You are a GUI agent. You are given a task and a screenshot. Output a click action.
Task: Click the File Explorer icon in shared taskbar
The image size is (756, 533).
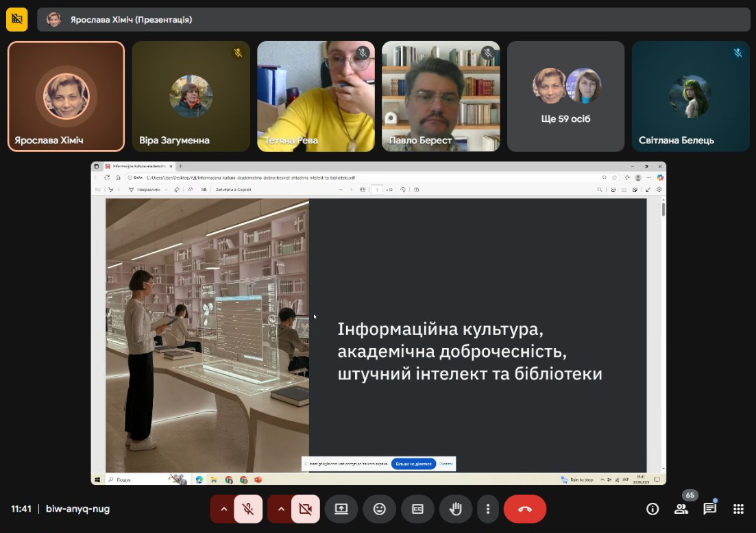pos(214,480)
